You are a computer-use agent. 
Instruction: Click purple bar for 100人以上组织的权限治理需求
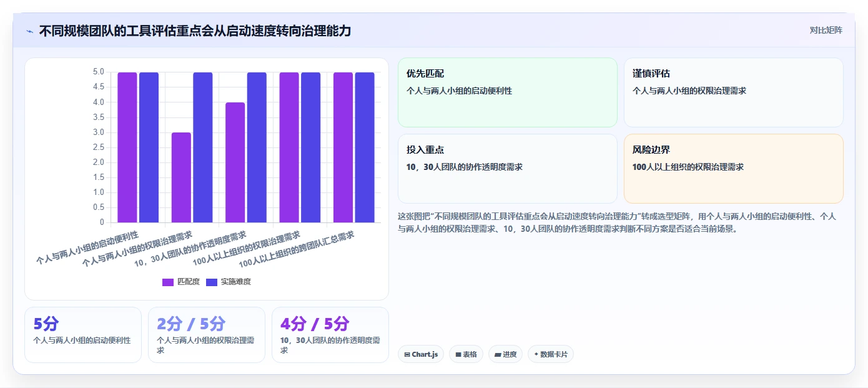(x=289, y=147)
